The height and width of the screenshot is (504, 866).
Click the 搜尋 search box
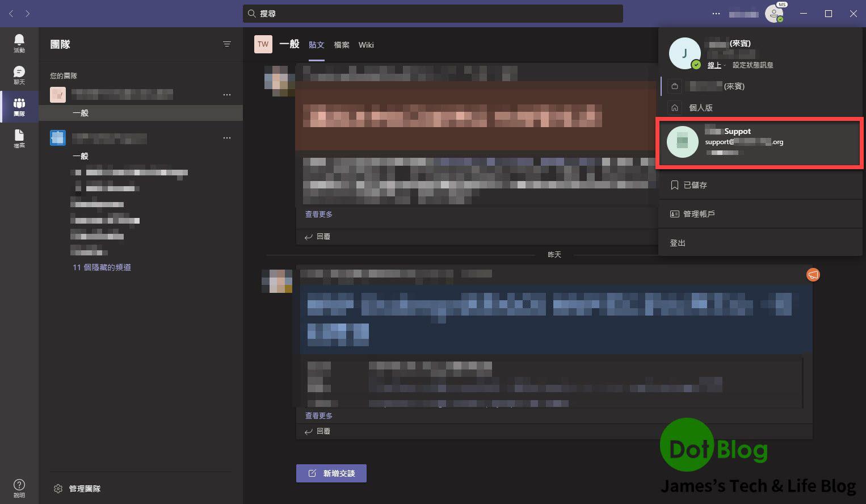pyautogui.click(x=432, y=14)
